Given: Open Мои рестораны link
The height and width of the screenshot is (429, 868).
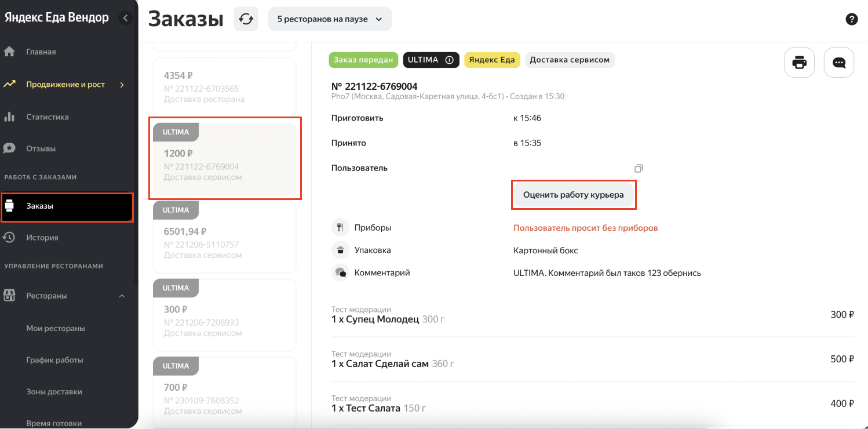Looking at the screenshot, I should (x=55, y=328).
